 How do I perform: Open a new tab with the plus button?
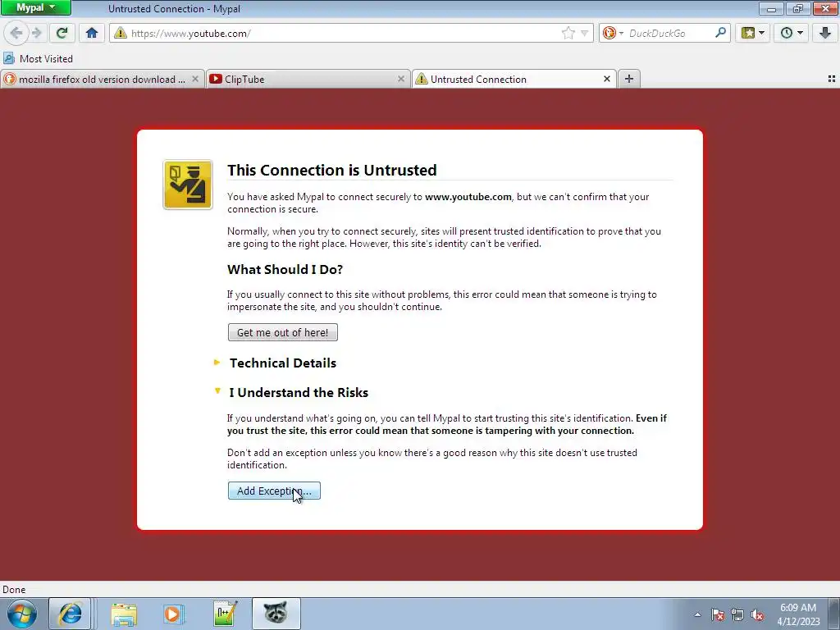point(629,79)
